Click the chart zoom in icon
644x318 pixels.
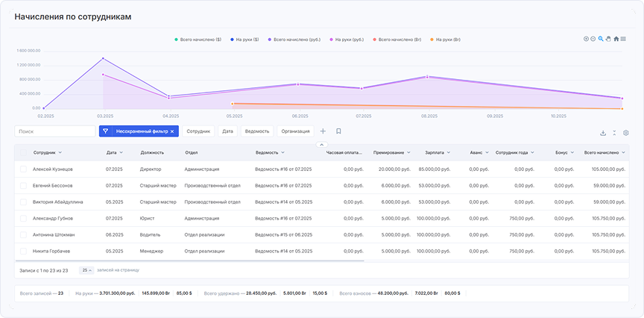tap(586, 39)
